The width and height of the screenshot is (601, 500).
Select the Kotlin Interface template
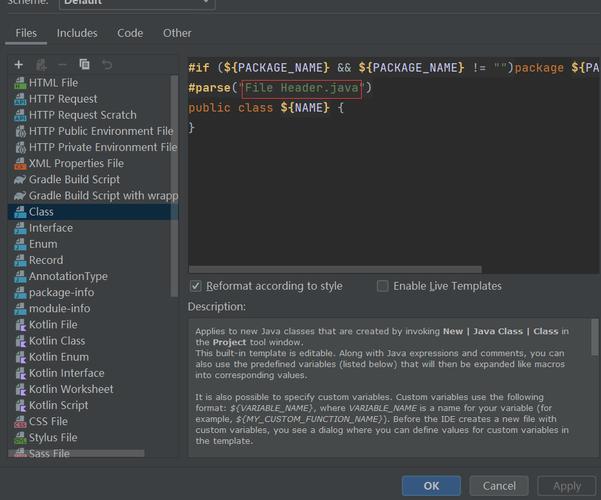92,373
